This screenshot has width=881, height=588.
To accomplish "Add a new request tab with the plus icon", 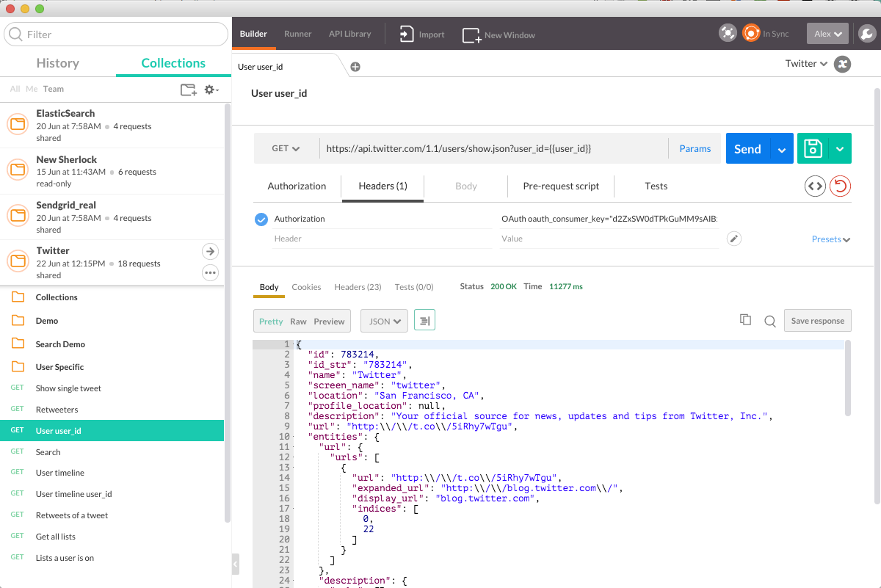I will point(355,67).
